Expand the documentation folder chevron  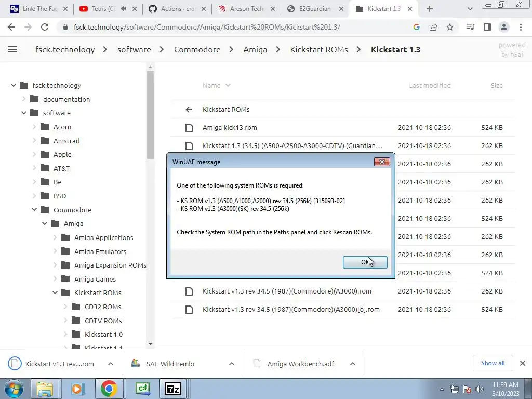coord(24,99)
